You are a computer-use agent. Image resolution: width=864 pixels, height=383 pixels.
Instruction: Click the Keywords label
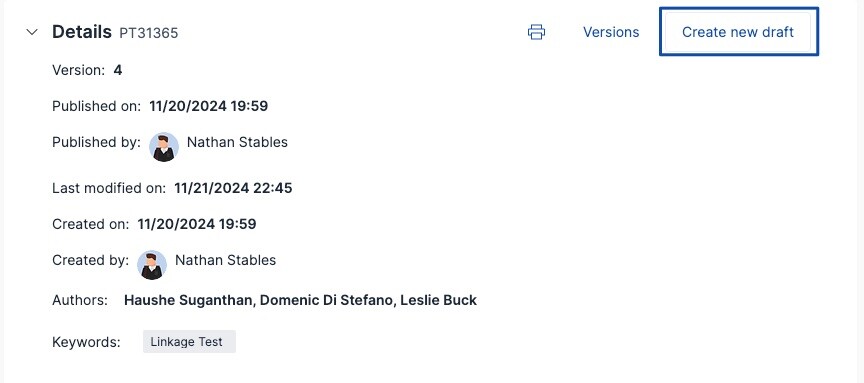(x=86, y=342)
